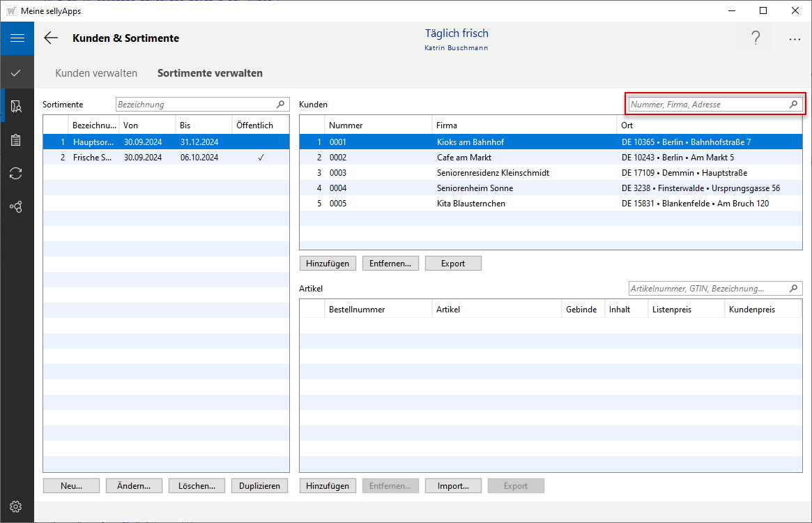The width and height of the screenshot is (812, 523).
Task: Switch to Kunden verwalten tab
Action: point(96,73)
